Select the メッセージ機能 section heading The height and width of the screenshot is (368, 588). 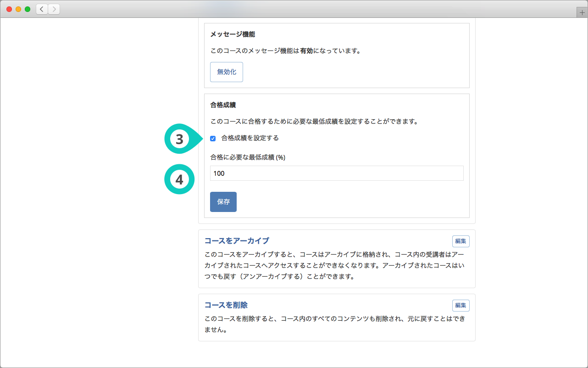point(233,34)
